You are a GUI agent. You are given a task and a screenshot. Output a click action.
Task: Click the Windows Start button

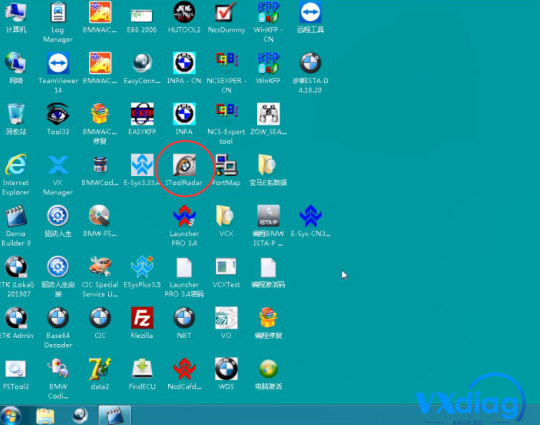pos(10,415)
